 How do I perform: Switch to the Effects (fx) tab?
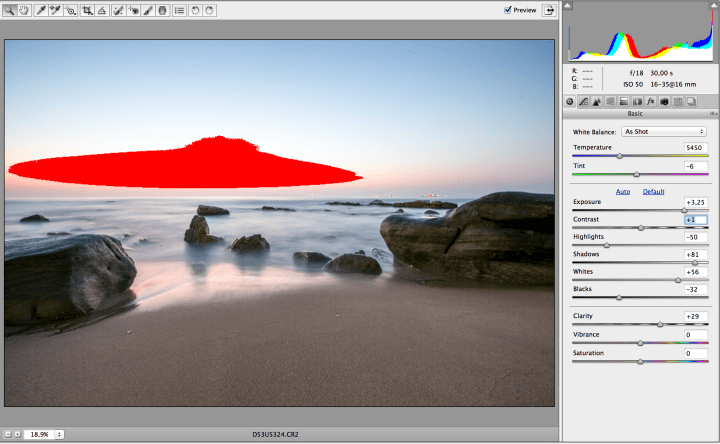pyautogui.click(x=649, y=101)
